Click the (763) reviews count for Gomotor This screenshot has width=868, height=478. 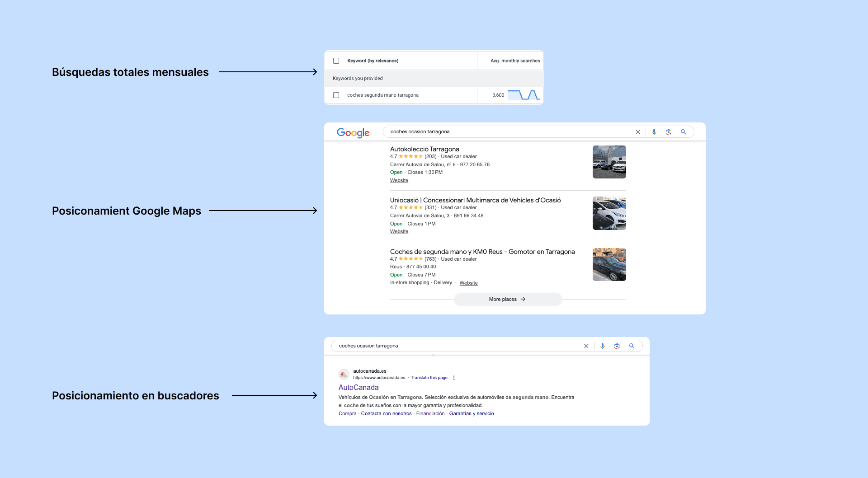430,259
